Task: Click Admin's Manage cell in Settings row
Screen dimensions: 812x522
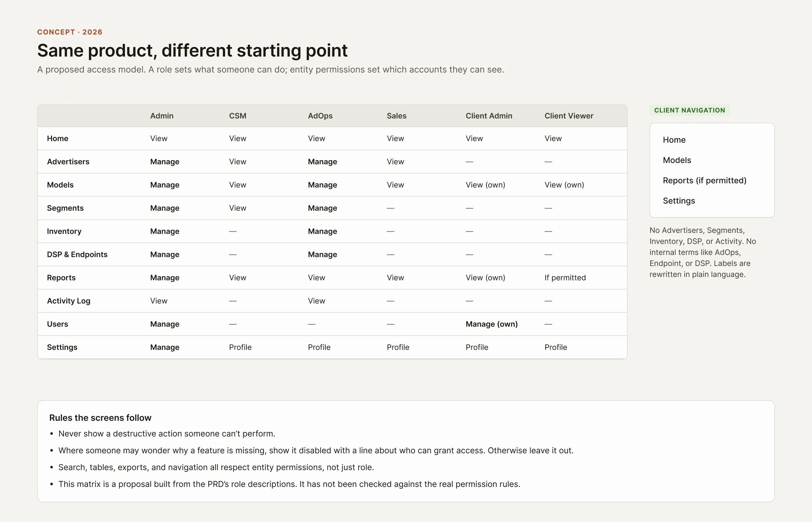Action: [165, 347]
